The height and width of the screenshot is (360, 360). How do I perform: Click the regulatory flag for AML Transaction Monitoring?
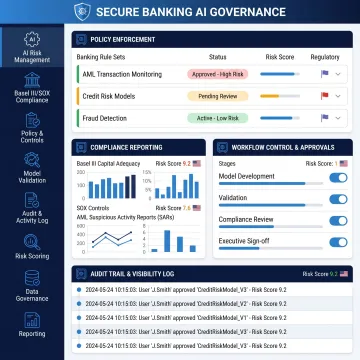[x=324, y=74]
